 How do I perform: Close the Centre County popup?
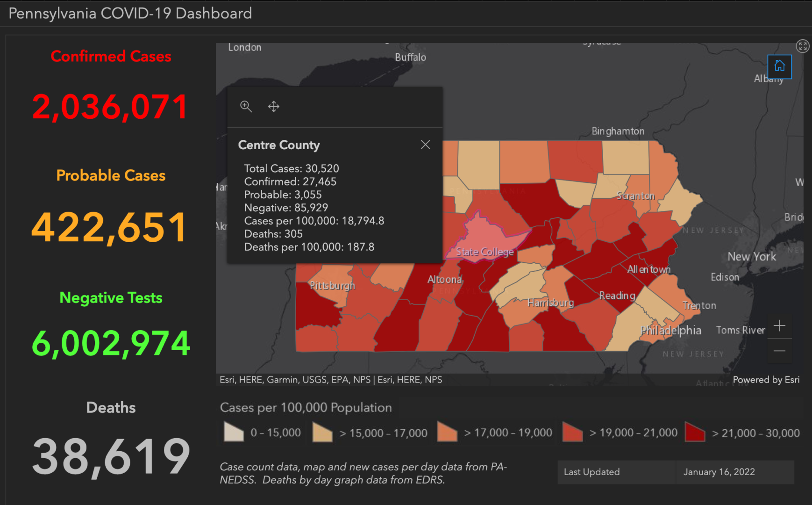click(x=425, y=144)
